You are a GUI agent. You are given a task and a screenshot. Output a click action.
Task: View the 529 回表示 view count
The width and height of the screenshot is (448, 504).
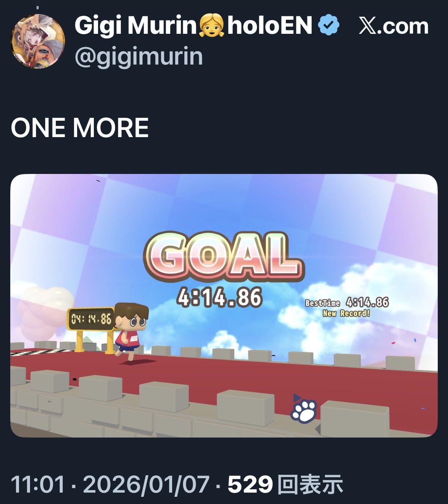(285, 485)
